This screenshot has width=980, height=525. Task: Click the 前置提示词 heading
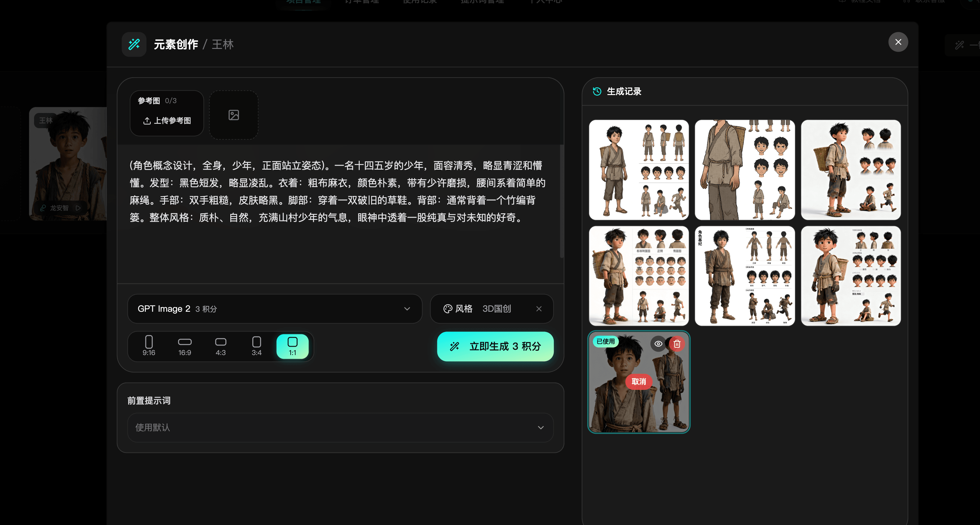click(149, 400)
